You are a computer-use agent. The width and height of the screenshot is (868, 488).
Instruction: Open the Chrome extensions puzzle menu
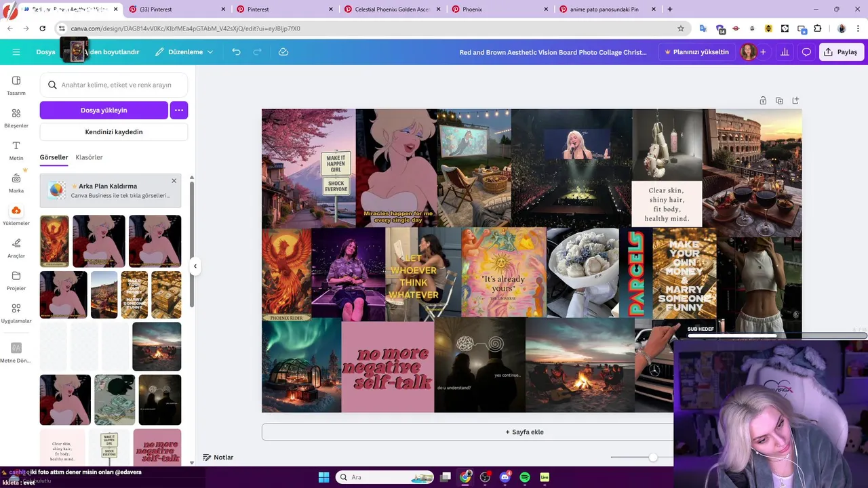818,28
